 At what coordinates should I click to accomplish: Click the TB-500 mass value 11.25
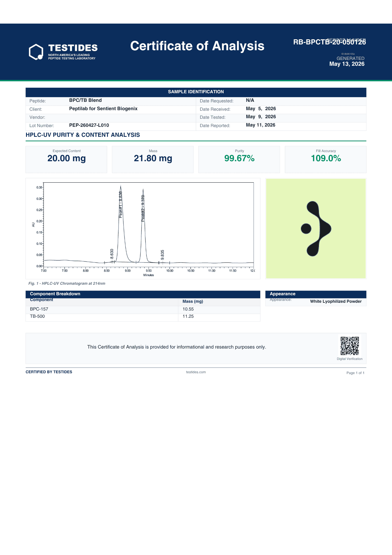coord(188,316)
